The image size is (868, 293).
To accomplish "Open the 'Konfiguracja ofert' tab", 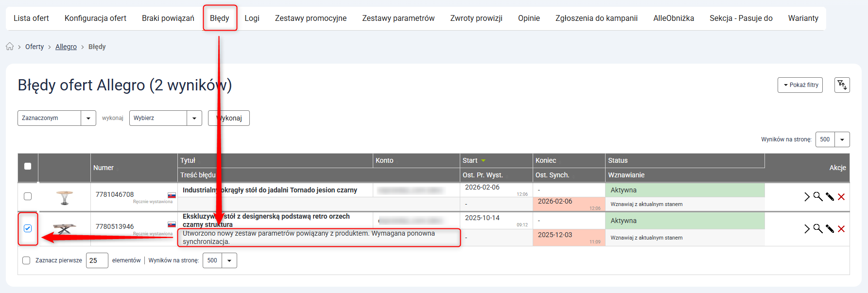I will 95,18.
